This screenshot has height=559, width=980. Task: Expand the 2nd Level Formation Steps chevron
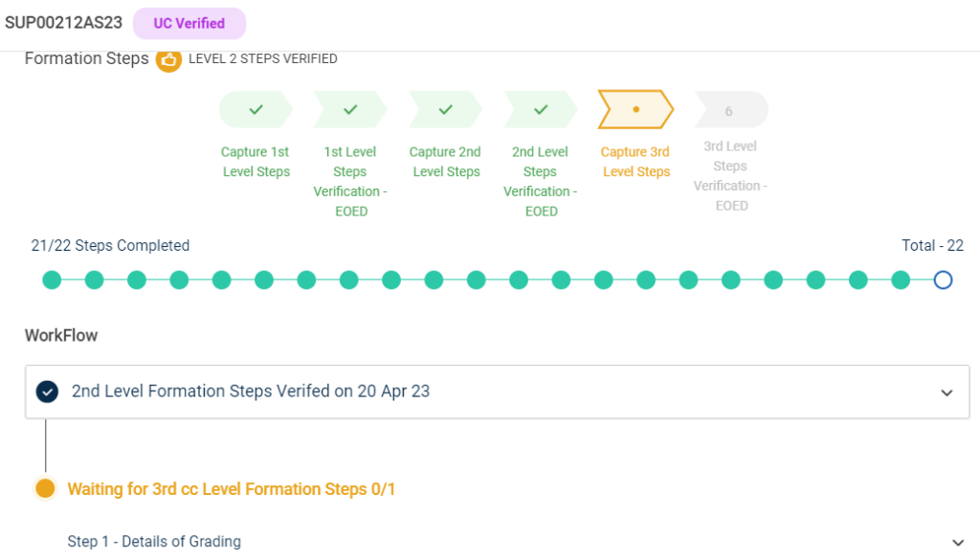tap(947, 392)
